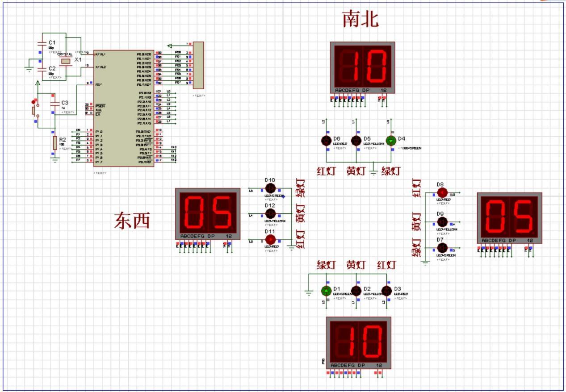Click the P1.0 pin label
566x392 pixels.
[98, 132]
